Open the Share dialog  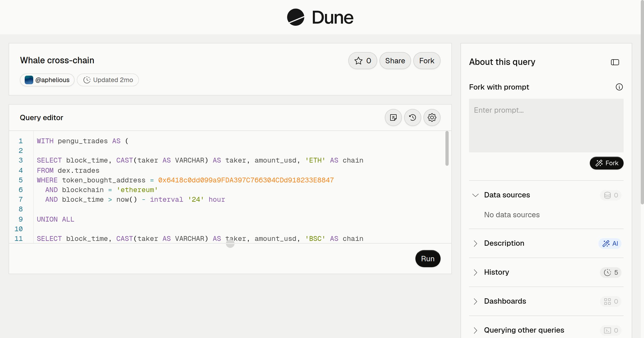(x=395, y=61)
